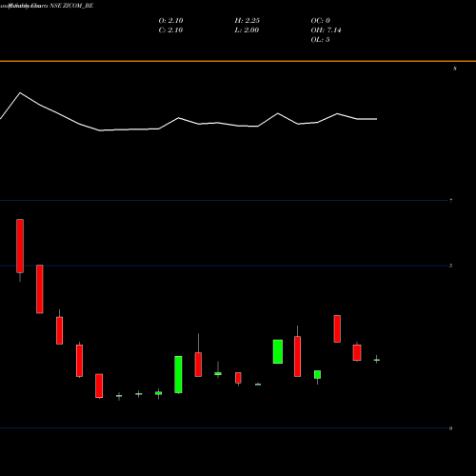The width and height of the screenshot is (476, 476).
Task: Click the low value L: 2.00
Action: click(x=247, y=30)
